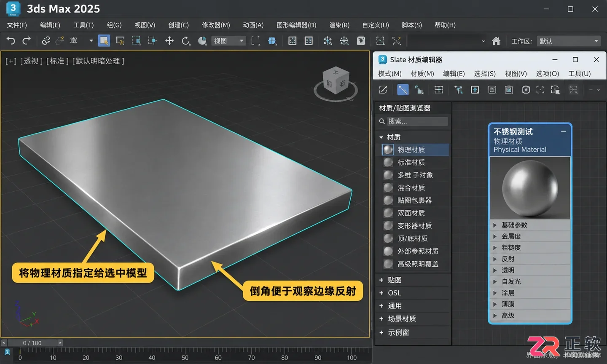Click the 默认明暗处理 shading label
Image resolution: width=607 pixels, height=364 pixels.
pos(98,61)
